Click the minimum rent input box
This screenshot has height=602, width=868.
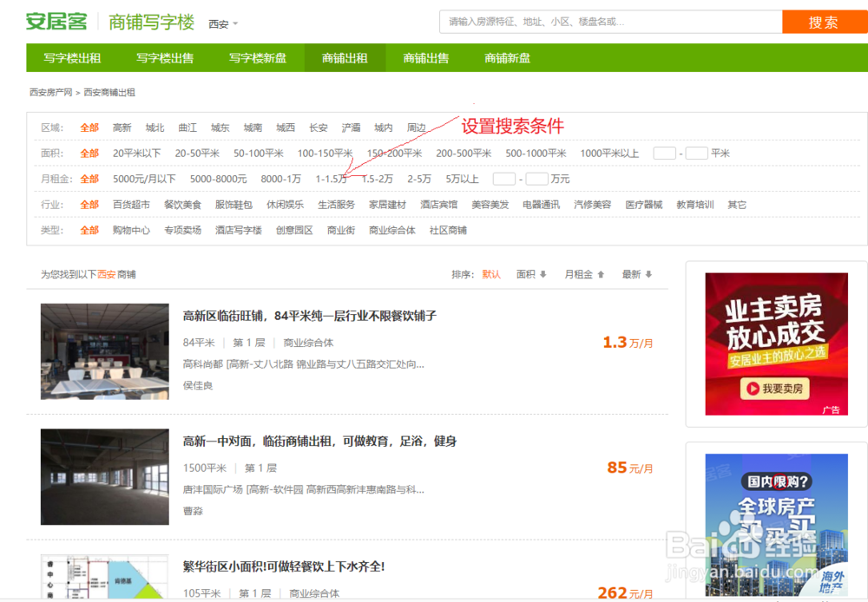pyautogui.click(x=503, y=179)
